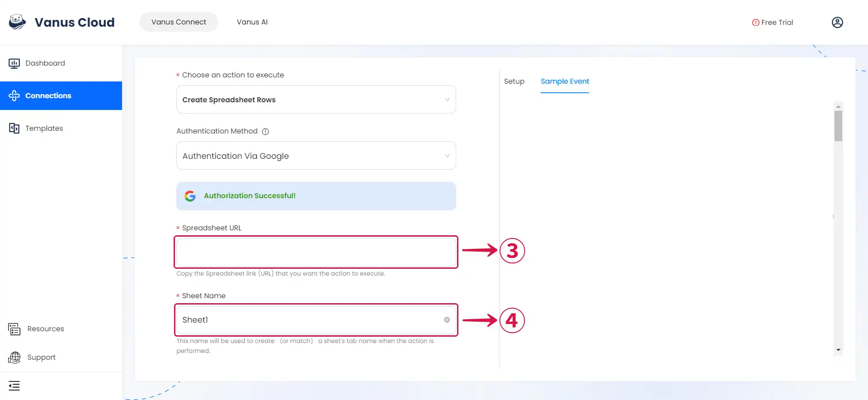Click the Vanus Cloud otter logo

(x=17, y=22)
